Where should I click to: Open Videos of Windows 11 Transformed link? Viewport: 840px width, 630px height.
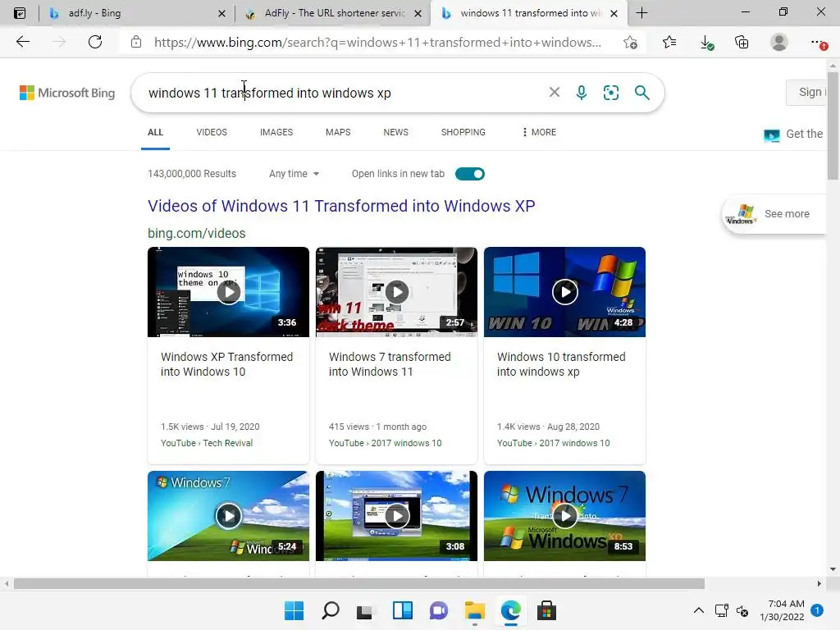341,206
